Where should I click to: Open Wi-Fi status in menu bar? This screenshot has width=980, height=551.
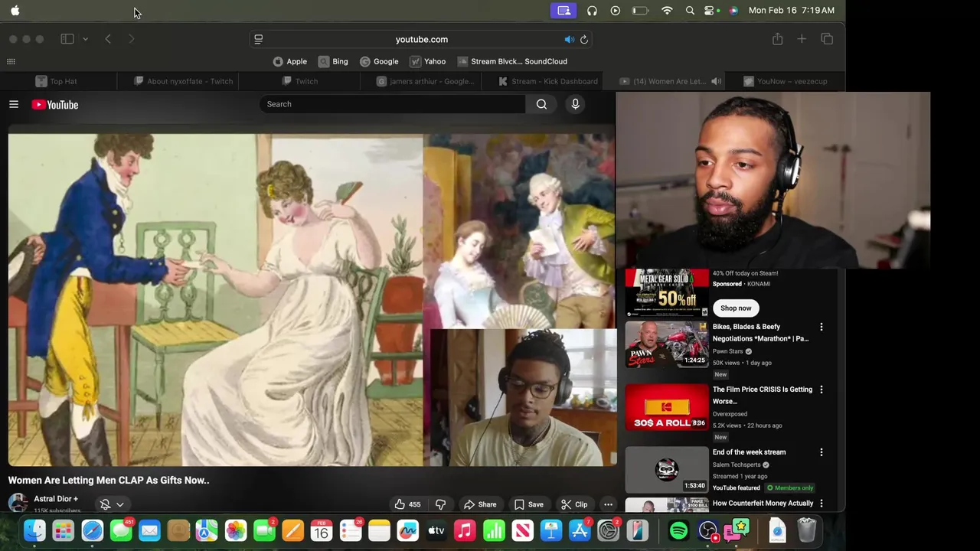click(667, 11)
